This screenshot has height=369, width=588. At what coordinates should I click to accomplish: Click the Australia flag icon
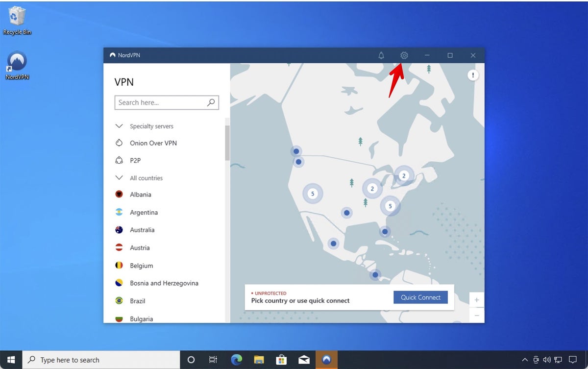[119, 230]
